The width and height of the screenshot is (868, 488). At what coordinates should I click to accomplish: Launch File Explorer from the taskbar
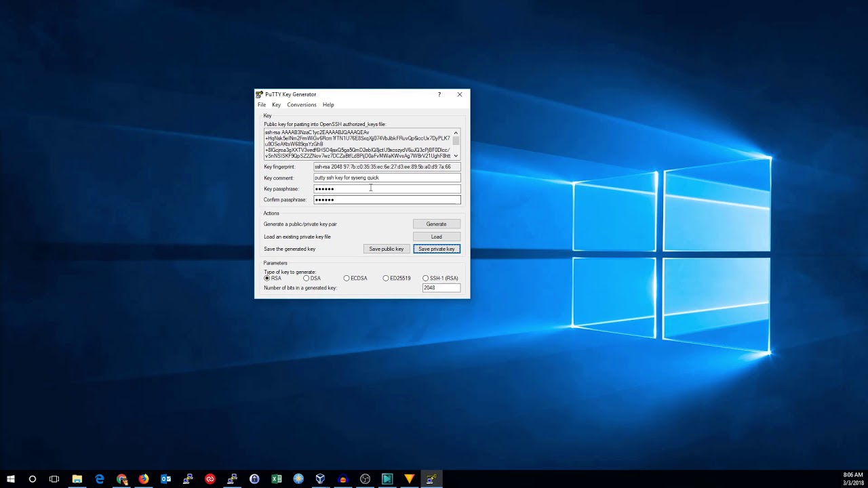pyautogui.click(x=77, y=479)
